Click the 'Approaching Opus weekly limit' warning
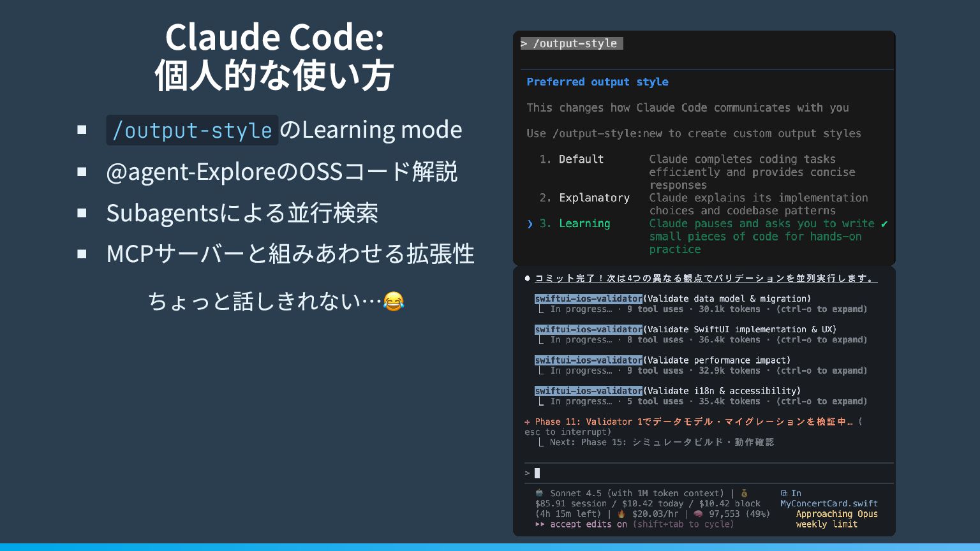 coord(836,519)
